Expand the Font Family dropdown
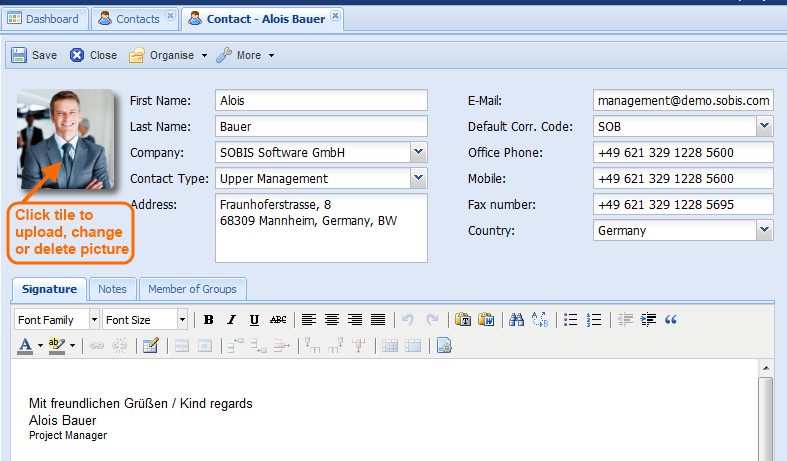787x461 pixels. [x=94, y=320]
